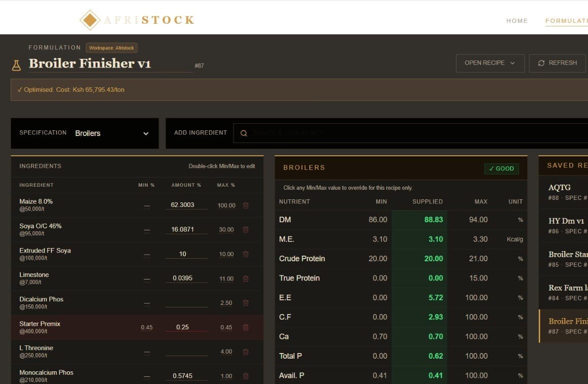Edit Starter Premix amount 0.25
The width and height of the screenshot is (588, 384).
pyautogui.click(x=186, y=327)
